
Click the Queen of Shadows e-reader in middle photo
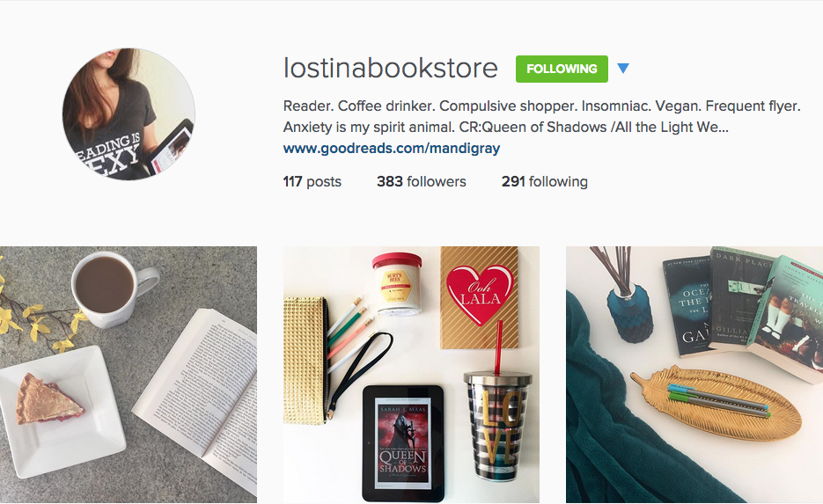pos(403,443)
